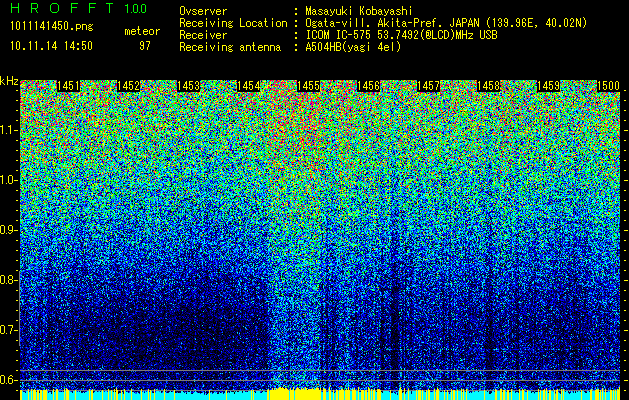Screen dimensions: 629x400
Task: Click the 1452 time marker
Action: coord(128,86)
